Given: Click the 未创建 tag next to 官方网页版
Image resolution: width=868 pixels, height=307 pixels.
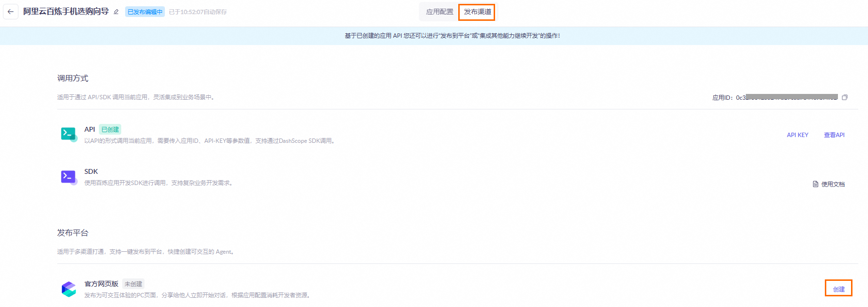Looking at the screenshot, I should tap(133, 284).
